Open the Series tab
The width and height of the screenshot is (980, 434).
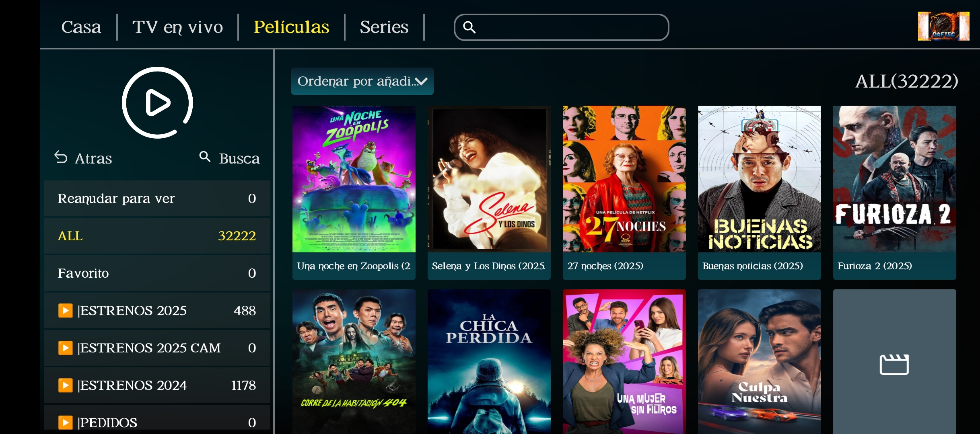[384, 27]
